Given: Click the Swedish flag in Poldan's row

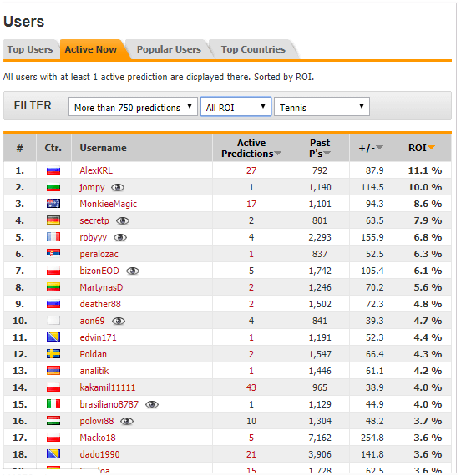Looking at the screenshot, I should [53, 354].
